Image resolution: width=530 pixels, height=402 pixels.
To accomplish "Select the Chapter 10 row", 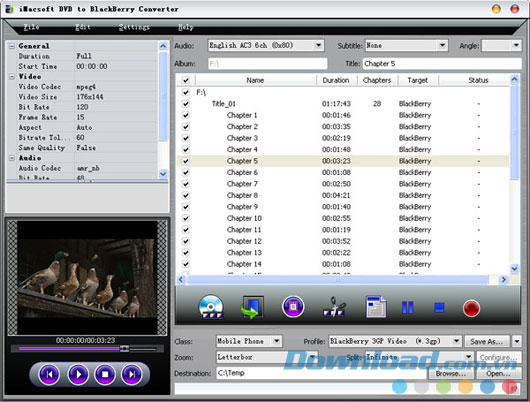I will point(343,218).
